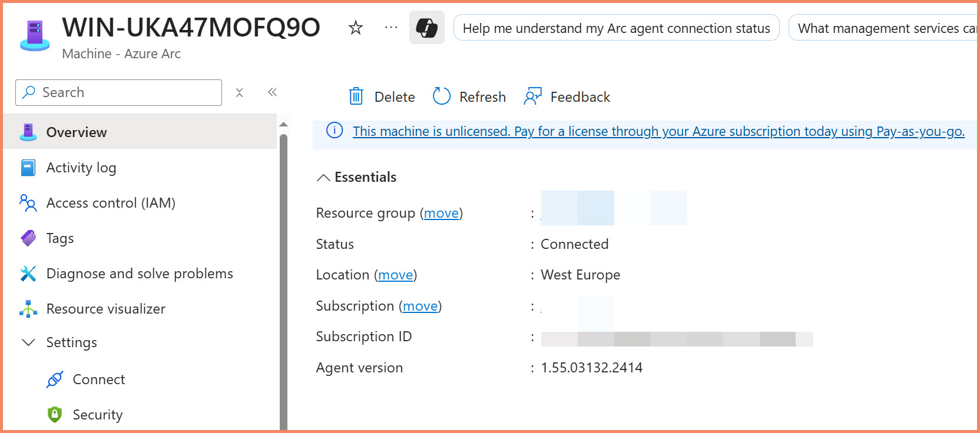Click the Activity log icon
The image size is (980, 433).
[x=28, y=168]
